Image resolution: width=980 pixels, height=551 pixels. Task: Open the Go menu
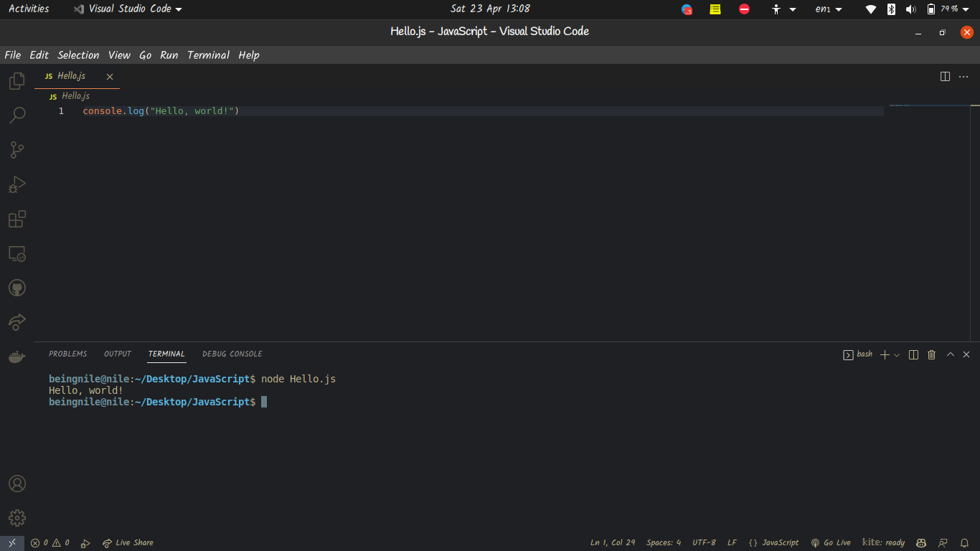[146, 55]
